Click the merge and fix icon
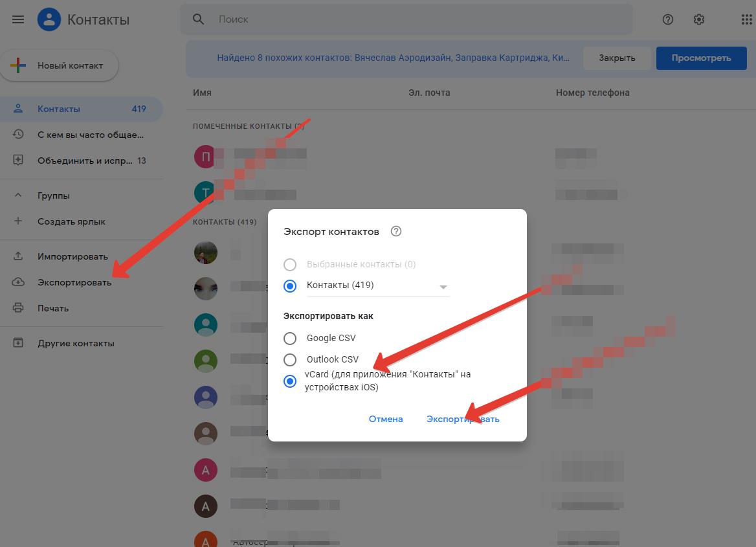The height and width of the screenshot is (547, 756). (18, 160)
